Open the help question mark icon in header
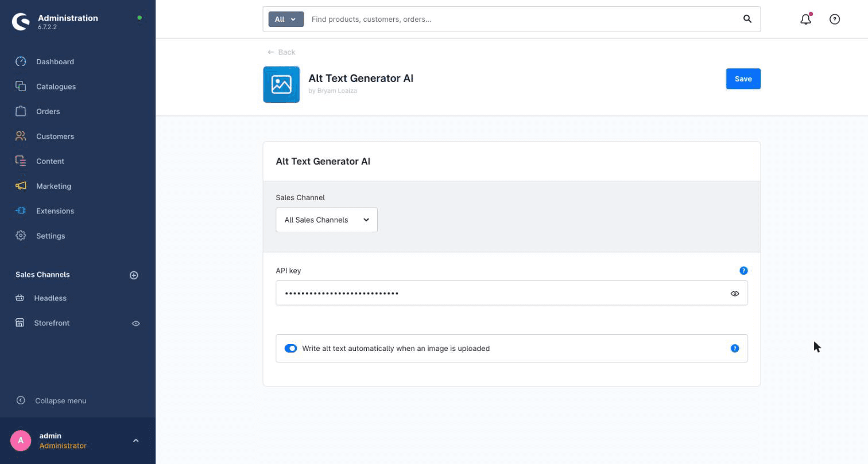Screen dimensions: 868x464 pos(835,19)
